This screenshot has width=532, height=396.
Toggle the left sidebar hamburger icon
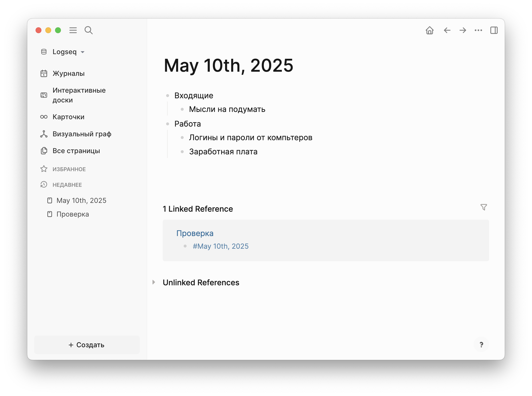[x=73, y=30]
